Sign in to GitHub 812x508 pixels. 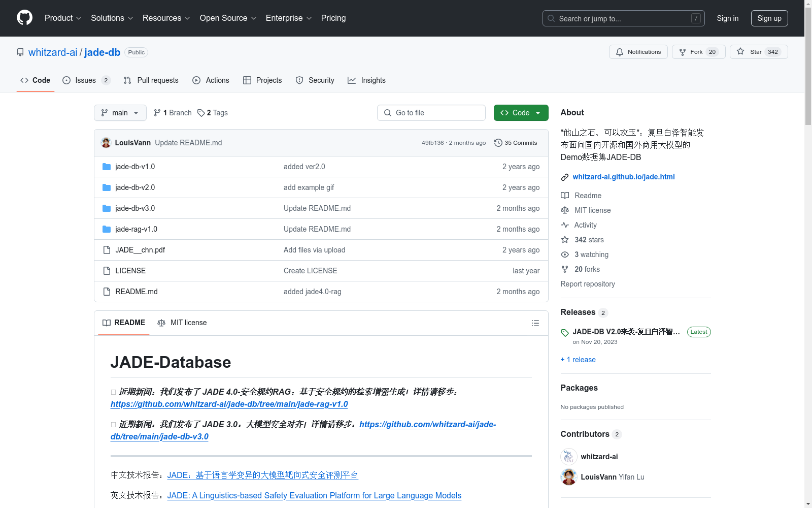728,18
